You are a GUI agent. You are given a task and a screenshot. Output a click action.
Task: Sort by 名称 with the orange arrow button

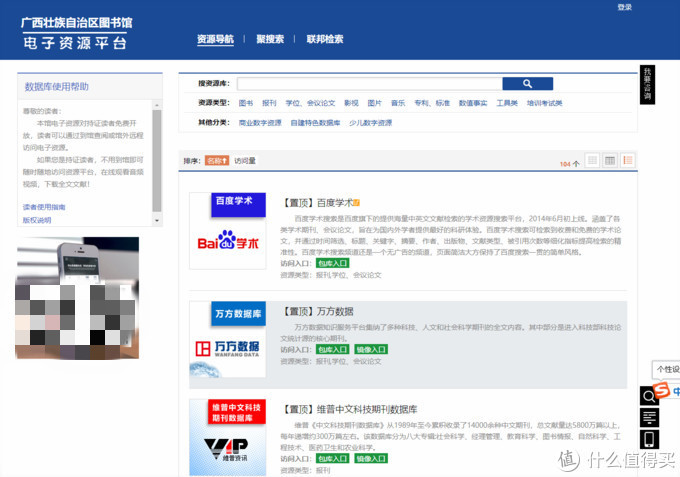click(x=217, y=161)
